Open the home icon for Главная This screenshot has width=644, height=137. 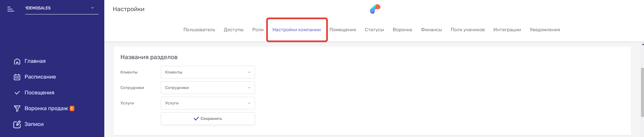pyautogui.click(x=17, y=61)
